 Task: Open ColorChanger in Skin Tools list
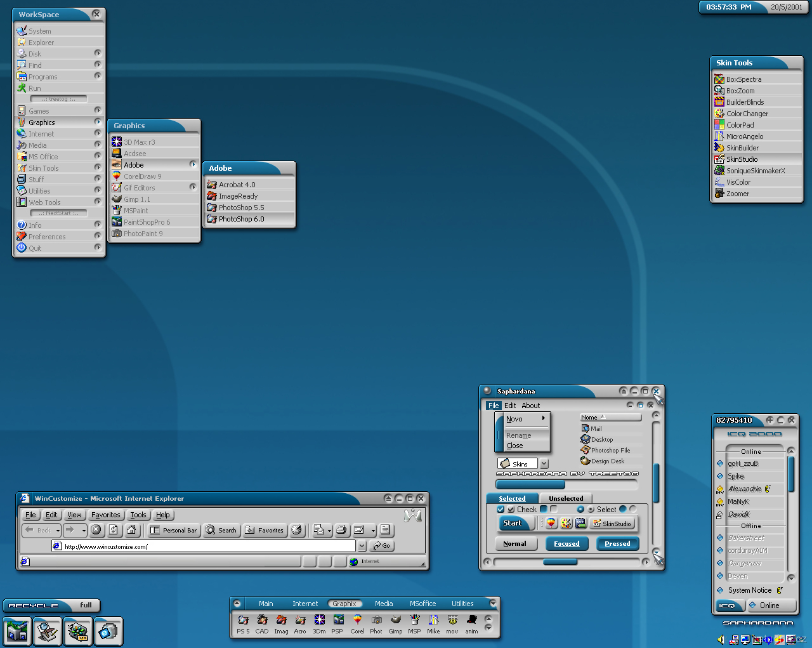[747, 114]
